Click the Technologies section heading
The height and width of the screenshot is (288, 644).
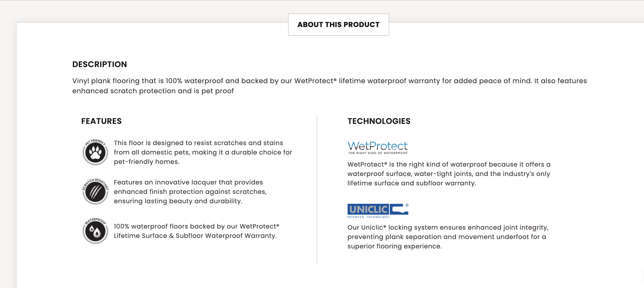(x=379, y=121)
